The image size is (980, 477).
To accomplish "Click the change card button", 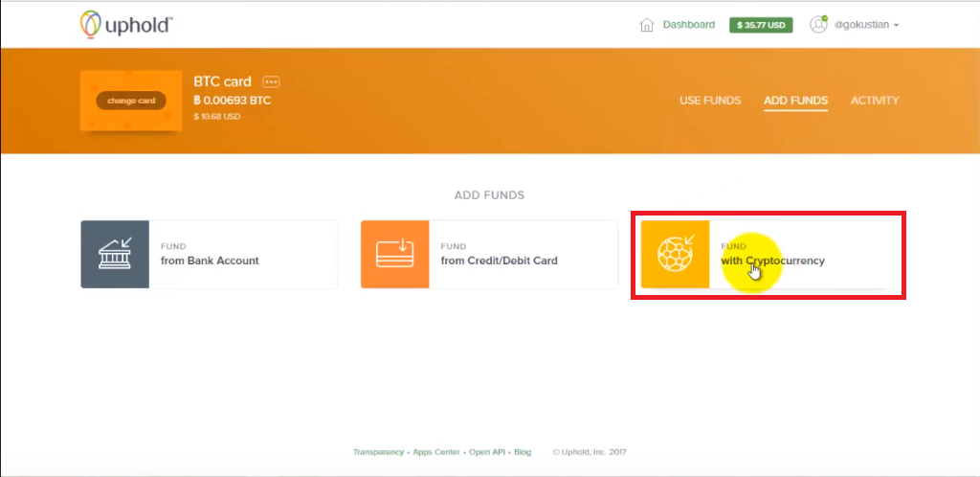I will [130, 101].
